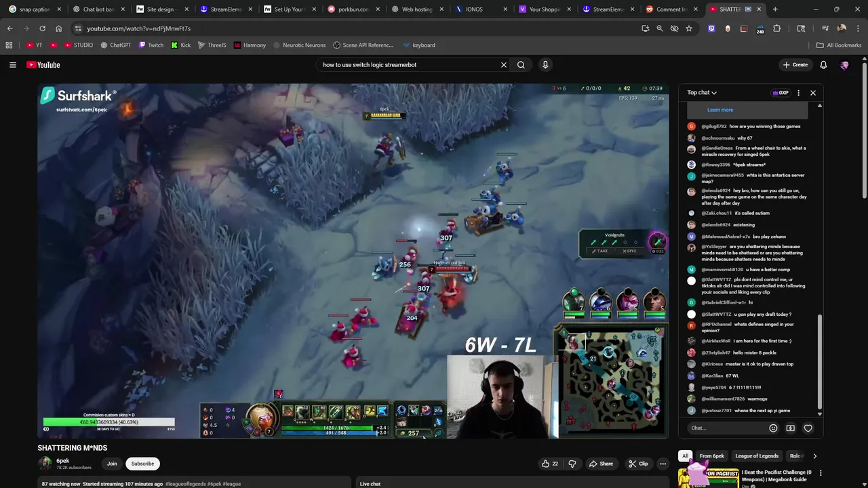868x488 pixels.
Task: Open the 6pek channel avatar
Action: point(45,464)
